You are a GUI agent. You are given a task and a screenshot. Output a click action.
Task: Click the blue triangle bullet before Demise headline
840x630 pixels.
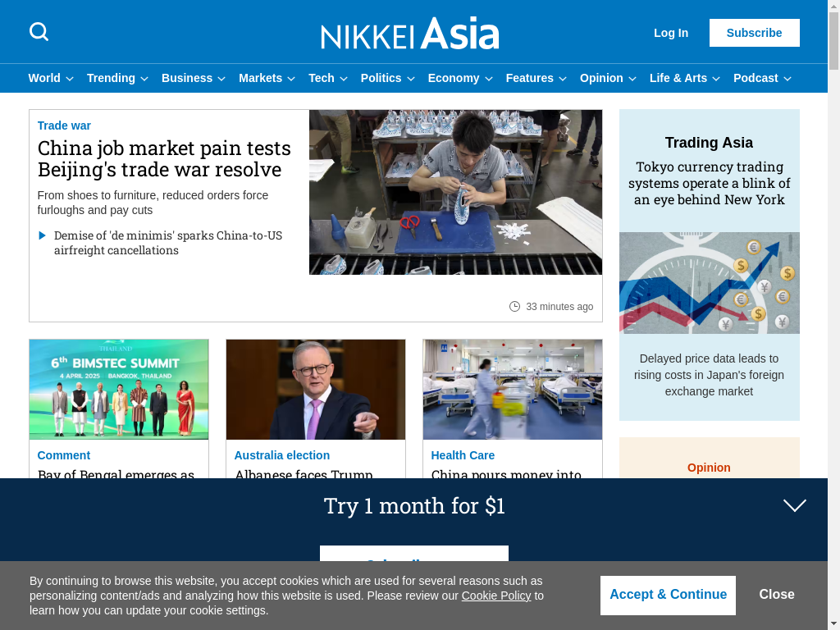(43, 235)
